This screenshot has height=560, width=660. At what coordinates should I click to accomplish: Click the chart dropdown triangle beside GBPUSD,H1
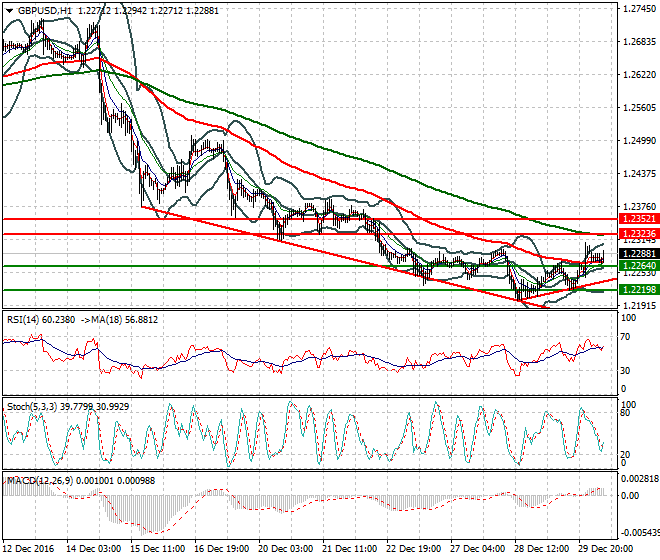point(9,11)
